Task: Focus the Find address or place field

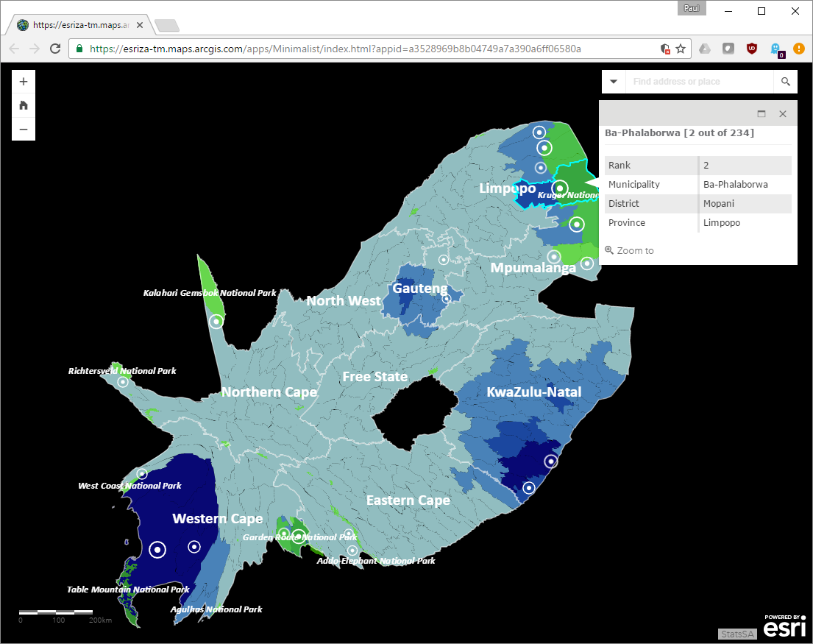Action: (699, 82)
